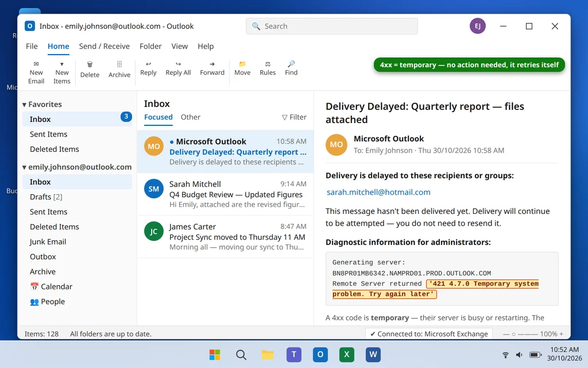Click the sarah.mitchell@hotmail.com link
This screenshot has height=368, width=588.
click(378, 192)
